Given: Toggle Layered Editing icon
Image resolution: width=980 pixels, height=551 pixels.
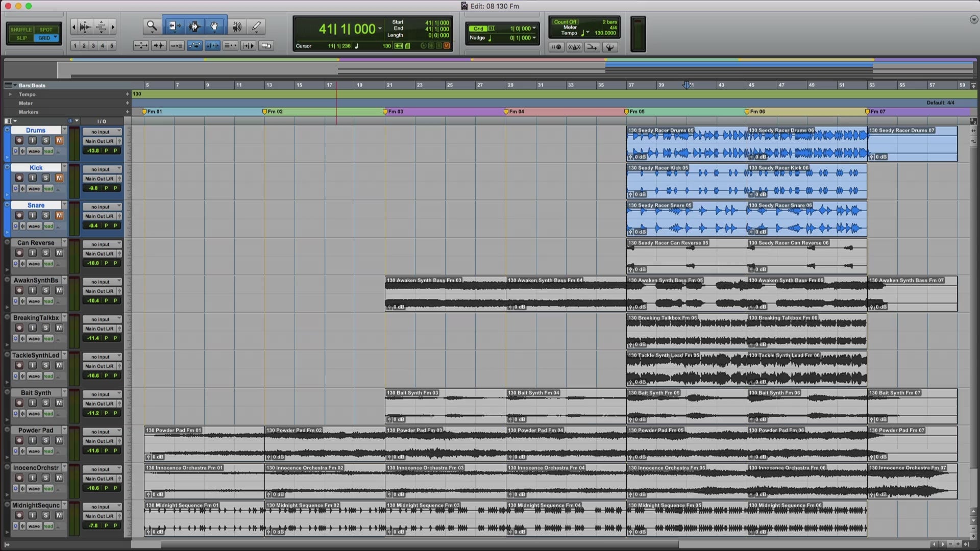Looking at the screenshot, I should [266, 46].
